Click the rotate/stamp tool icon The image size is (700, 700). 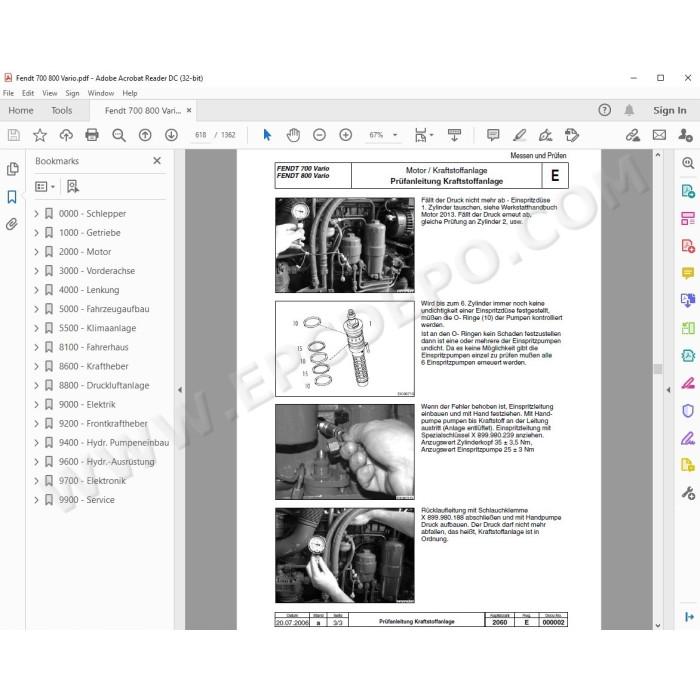click(x=572, y=135)
